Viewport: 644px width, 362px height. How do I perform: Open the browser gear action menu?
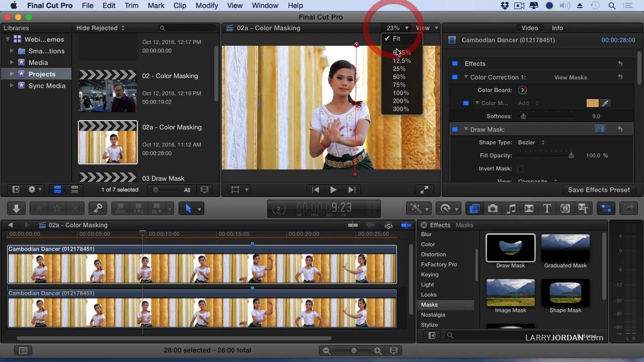pyautogui.click(x=35, y=190)
